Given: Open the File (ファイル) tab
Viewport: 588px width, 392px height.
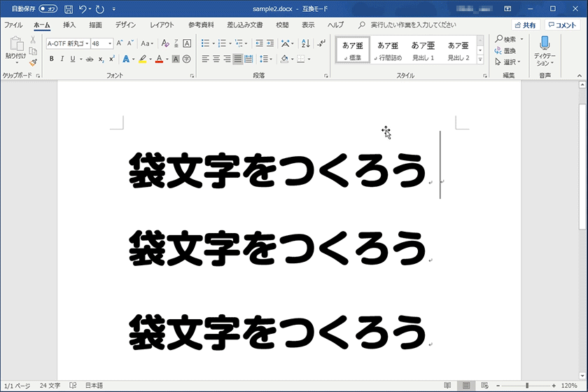Looking at the screenshot, I should pos(13,25).
